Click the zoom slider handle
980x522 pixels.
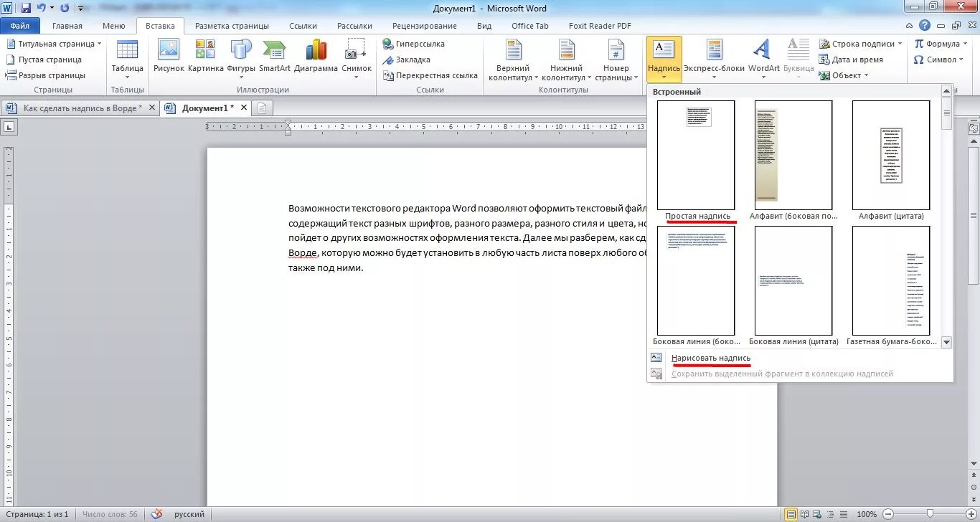pyautogui.click(x=929, y=514)
